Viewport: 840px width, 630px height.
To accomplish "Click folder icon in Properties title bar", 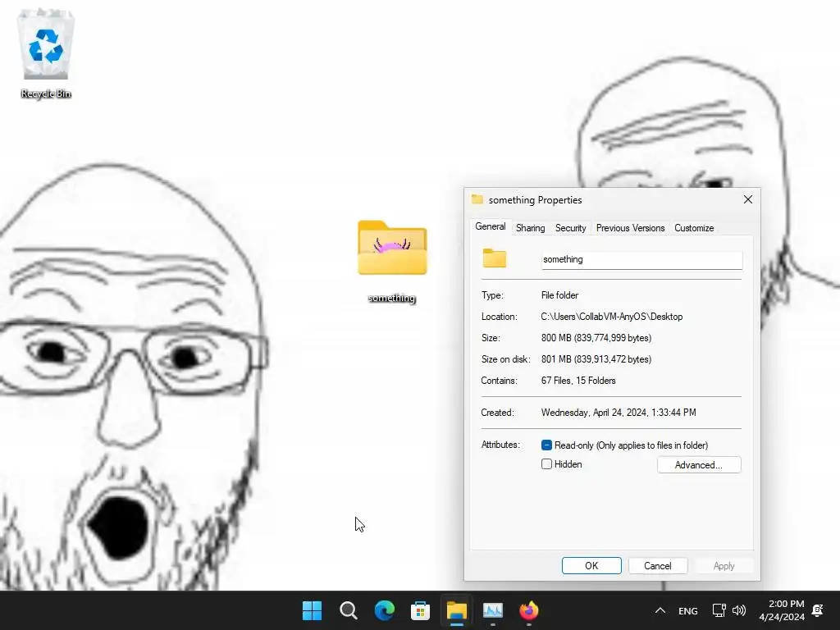I will coord(477,199).
